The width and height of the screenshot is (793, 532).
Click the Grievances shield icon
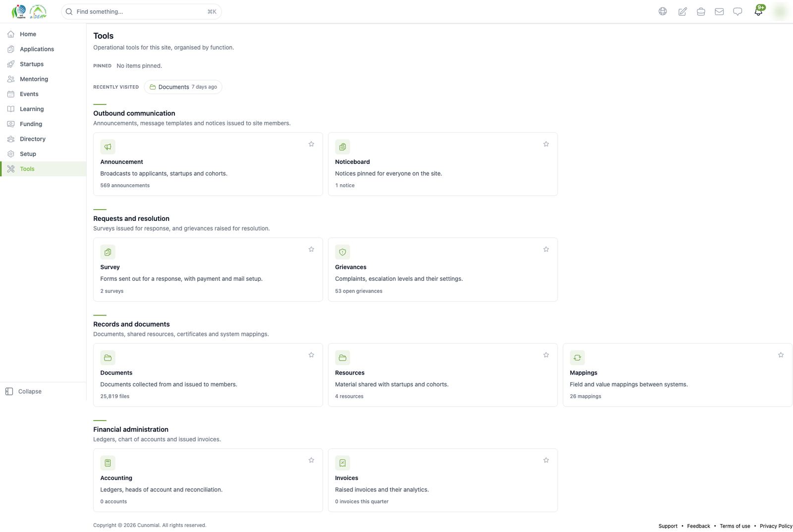[342, 252]
